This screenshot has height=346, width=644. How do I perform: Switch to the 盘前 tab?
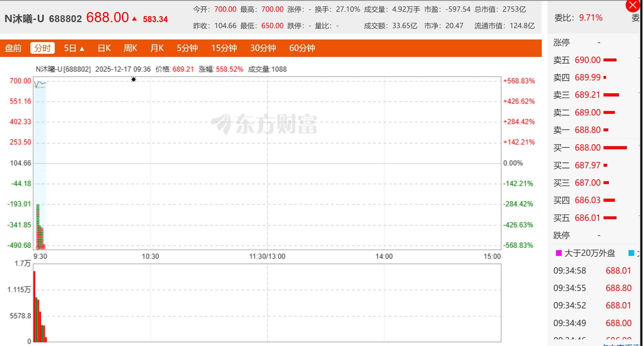tap(13, 48)
